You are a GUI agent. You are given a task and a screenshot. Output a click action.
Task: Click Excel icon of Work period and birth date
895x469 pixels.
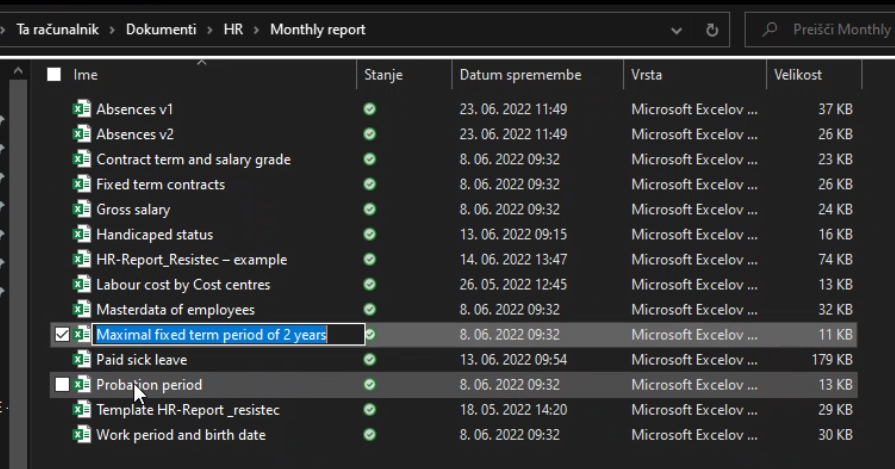pos(82,435)
